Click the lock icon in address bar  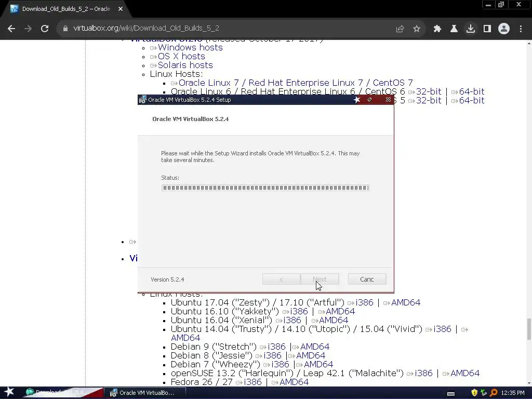click(65, 29)
